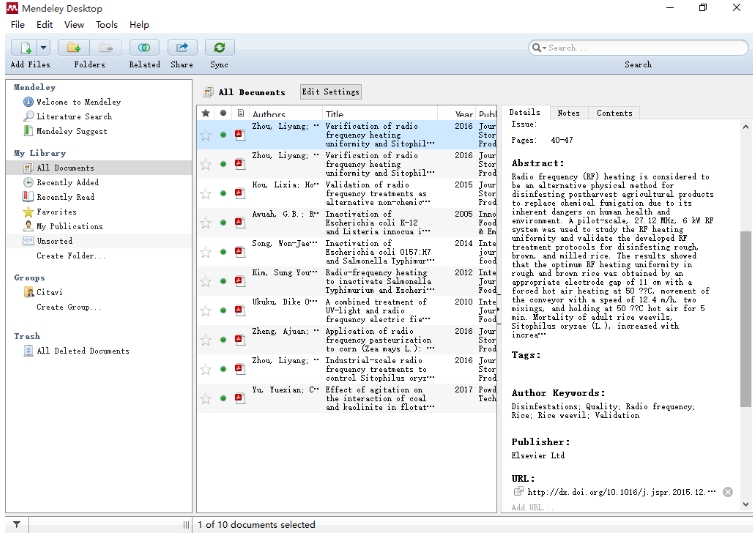Viewport: 753px width, 534px height.
Task: Open the Add Files dropdown arrow
Action: tap(43, 48)
